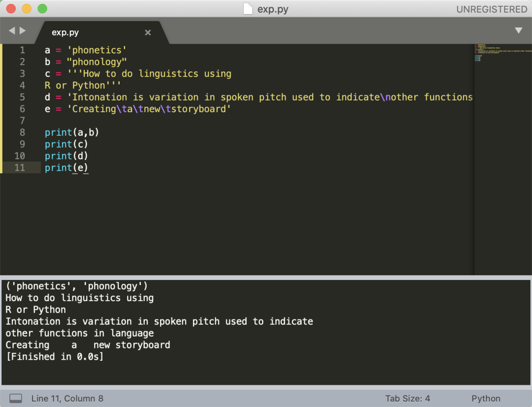
Task: Click line number 8 in gutter
Action: click(22, 132)
